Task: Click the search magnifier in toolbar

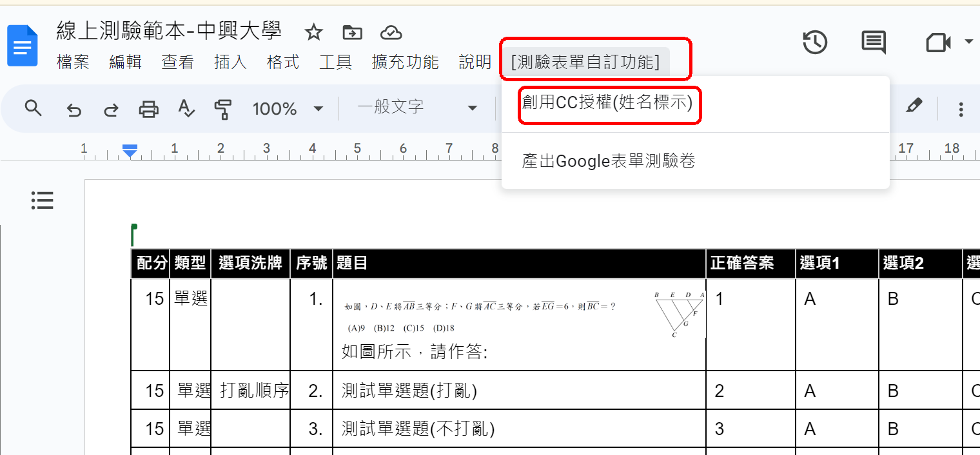Action: tap(33, 108)
